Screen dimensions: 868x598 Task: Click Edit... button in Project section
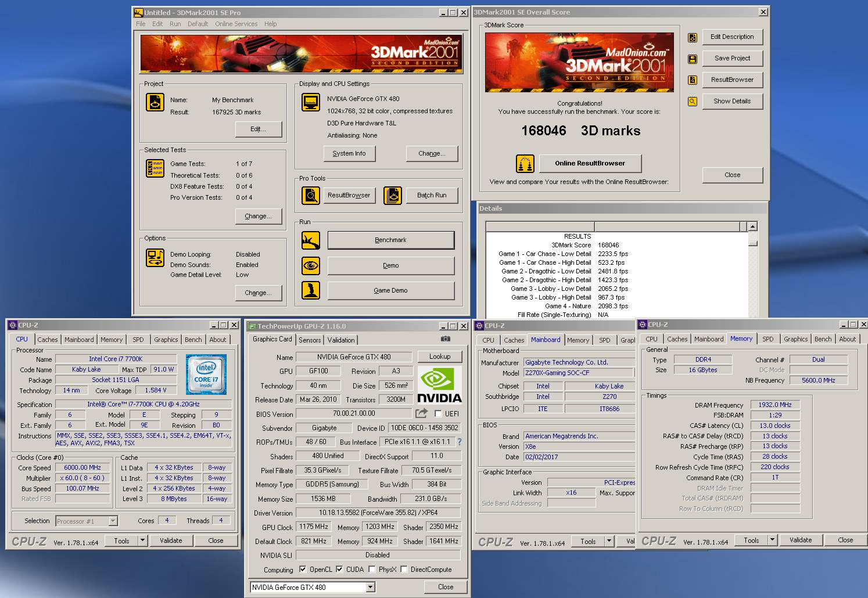259,129
